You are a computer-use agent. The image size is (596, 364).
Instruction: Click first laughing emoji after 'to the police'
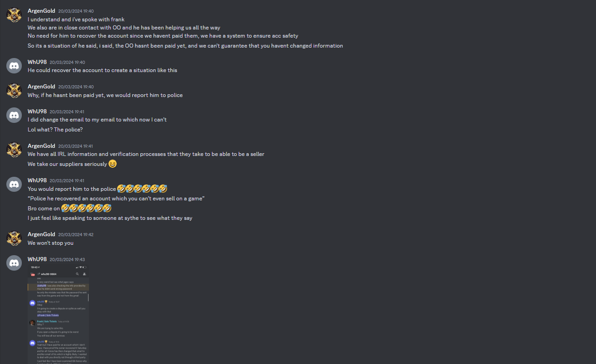(121, 189)
